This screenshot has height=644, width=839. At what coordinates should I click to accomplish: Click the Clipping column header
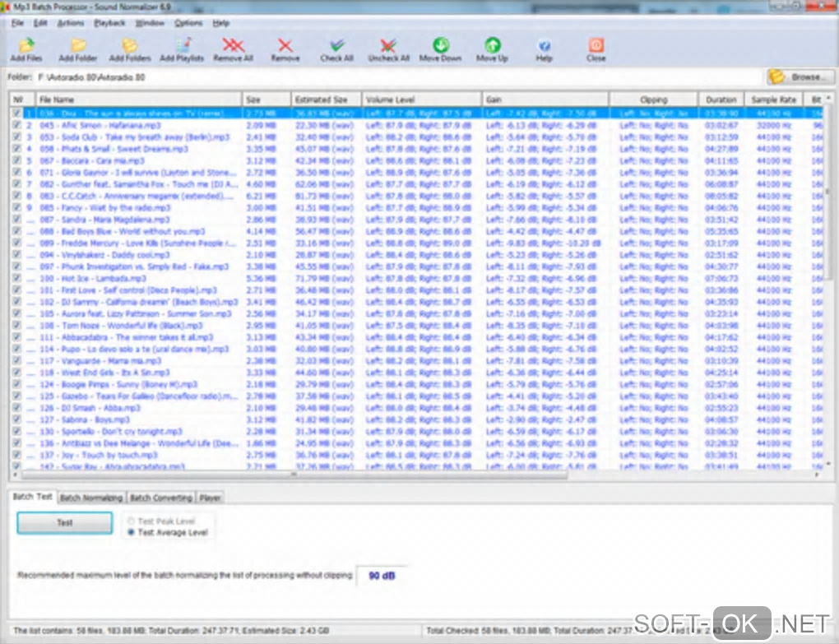click(x=654, y=100)
